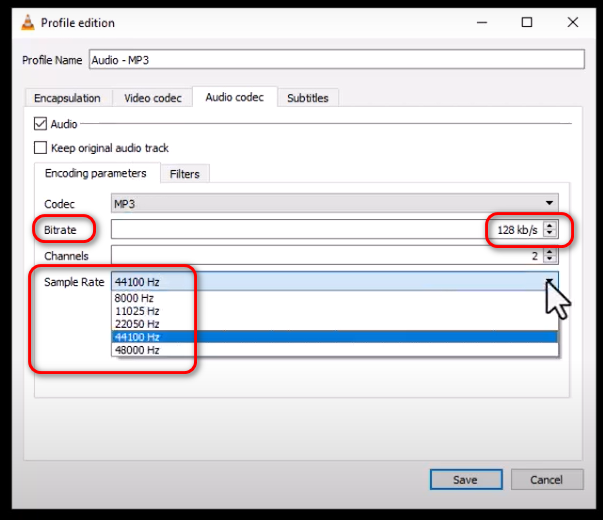Click the Profile Name input field

pyautogui.click(x=336, y=60)
